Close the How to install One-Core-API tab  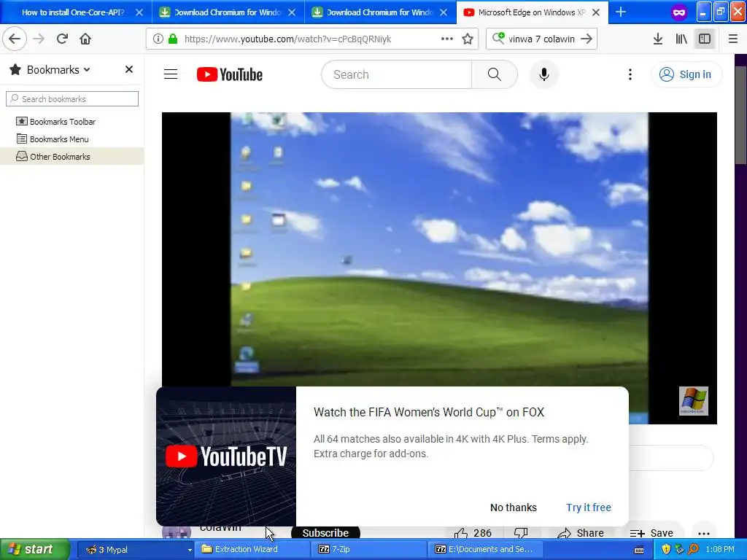point(139,12)
